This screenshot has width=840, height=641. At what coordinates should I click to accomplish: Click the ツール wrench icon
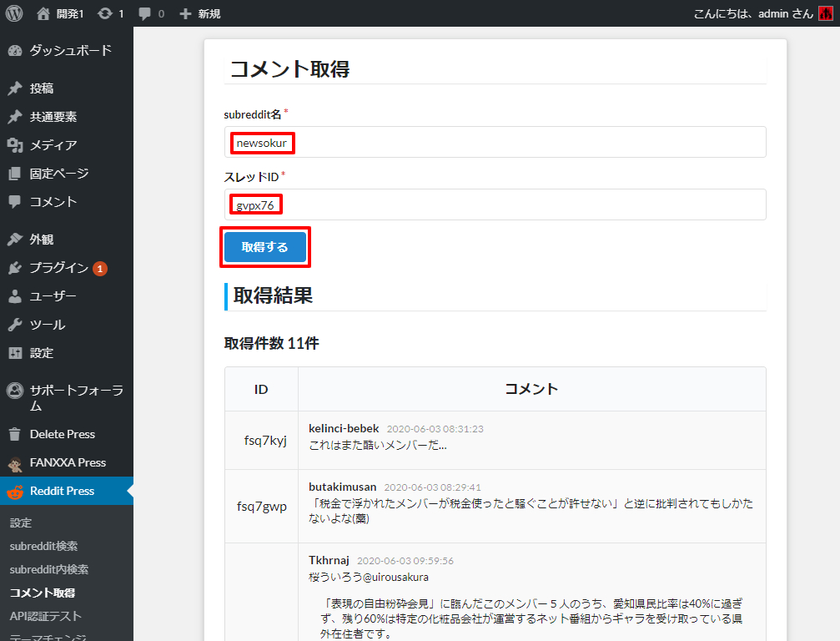[15, 324]
